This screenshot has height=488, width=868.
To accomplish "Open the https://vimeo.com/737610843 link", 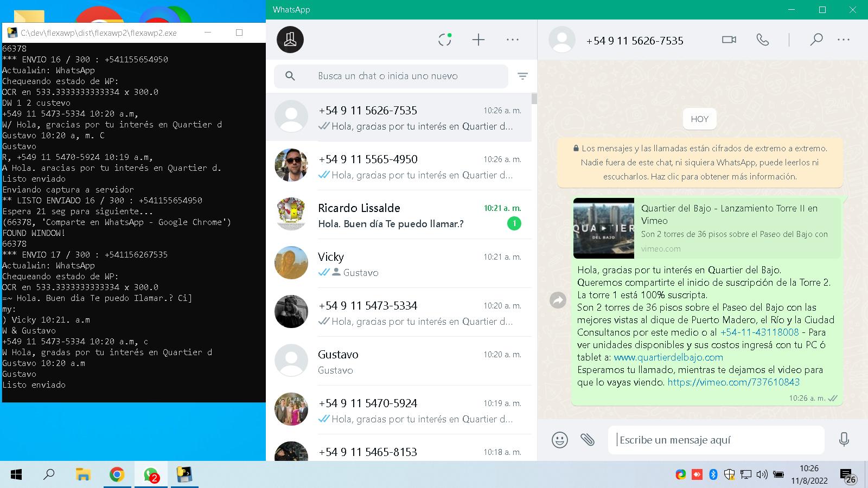I will click(x=733, y=382).
